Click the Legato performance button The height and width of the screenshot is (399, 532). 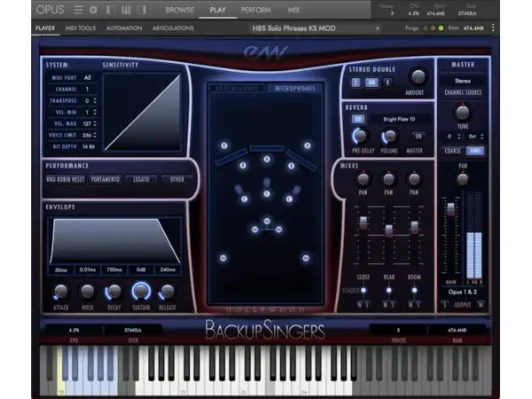pyautogui.click(x=141, y=179)
